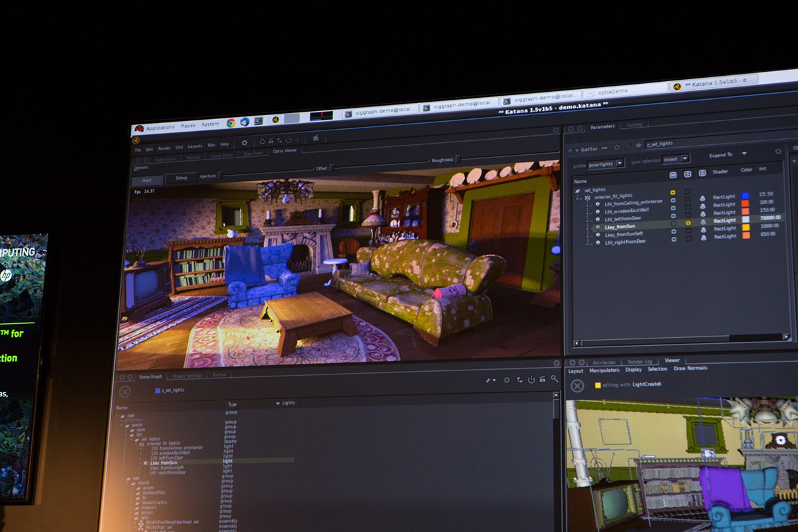Click the lock column header icon in Gaffer

click(702, 173)
